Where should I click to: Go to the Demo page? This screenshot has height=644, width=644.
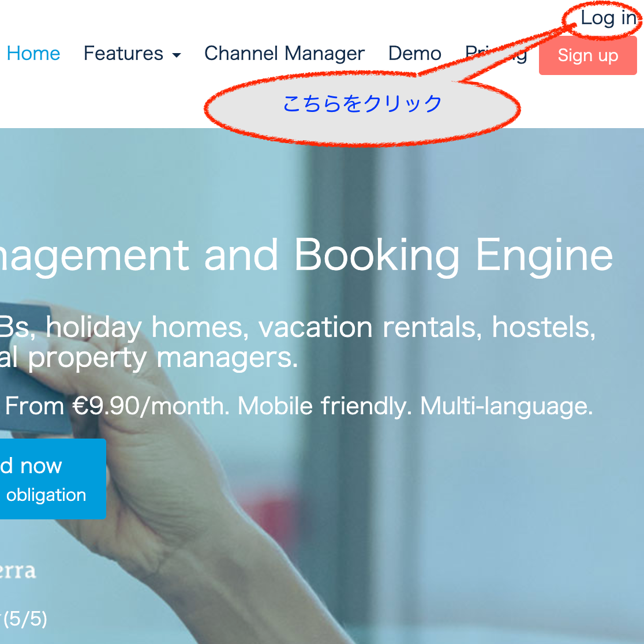(x=414, y=54)
